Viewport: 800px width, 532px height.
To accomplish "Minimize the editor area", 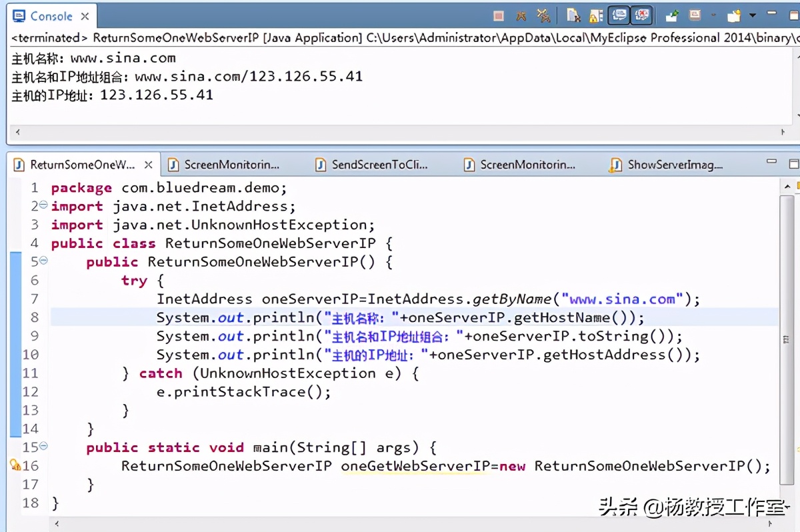I will pos(771,162).
